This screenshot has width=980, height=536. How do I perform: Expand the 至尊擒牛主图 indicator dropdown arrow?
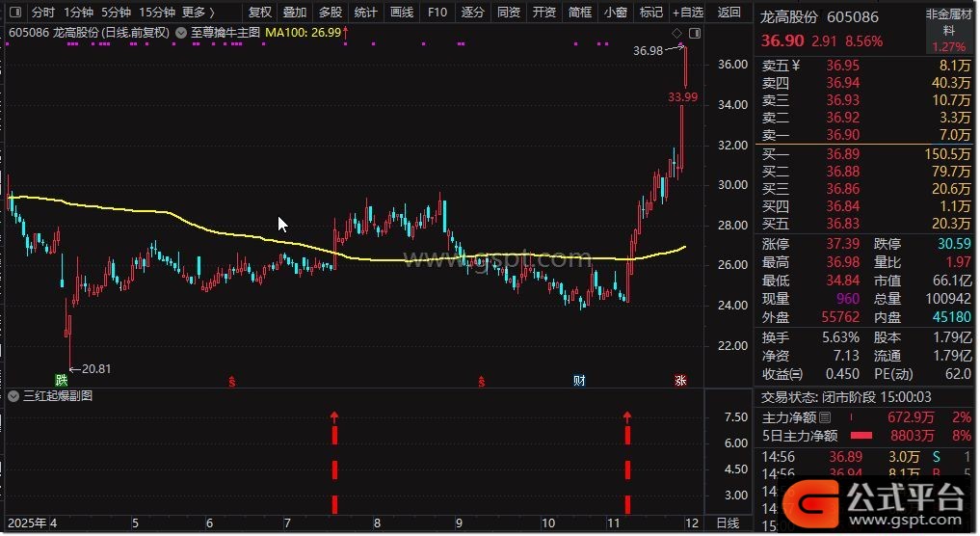pyautogui.click(x=180, y=32)
